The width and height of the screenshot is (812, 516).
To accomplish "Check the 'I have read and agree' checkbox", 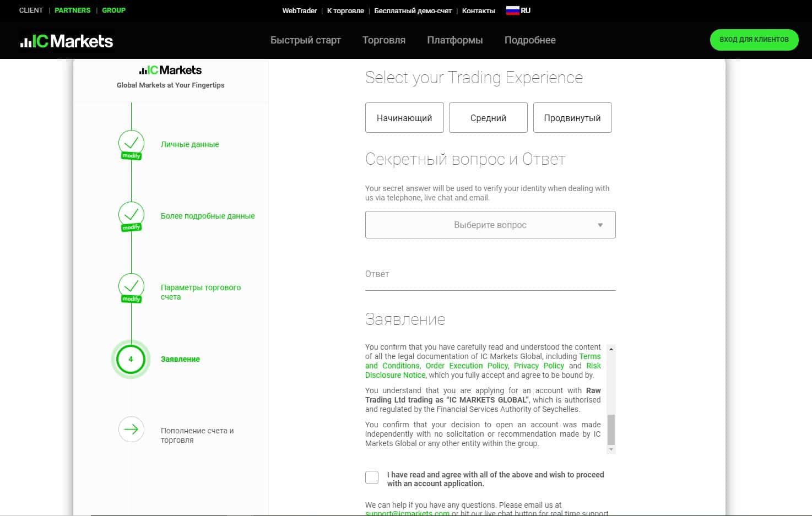I will (x=372, y=477).
